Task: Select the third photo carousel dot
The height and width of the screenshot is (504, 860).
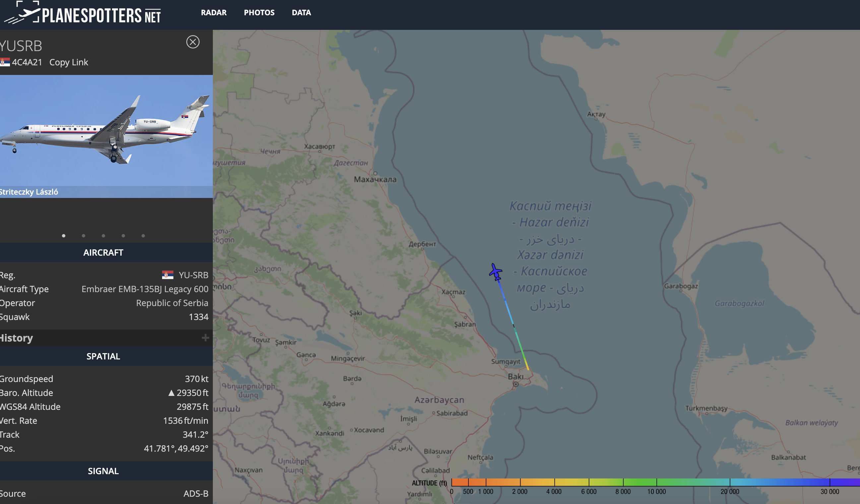Action: (x=103, y=236)
